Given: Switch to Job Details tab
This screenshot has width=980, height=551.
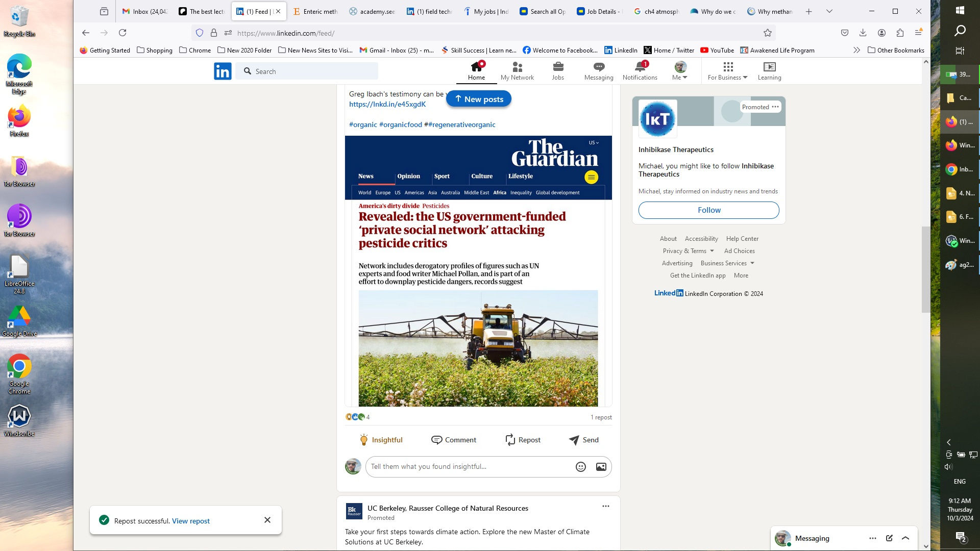Looking at the screenshot, I should [x=599, y=11].
